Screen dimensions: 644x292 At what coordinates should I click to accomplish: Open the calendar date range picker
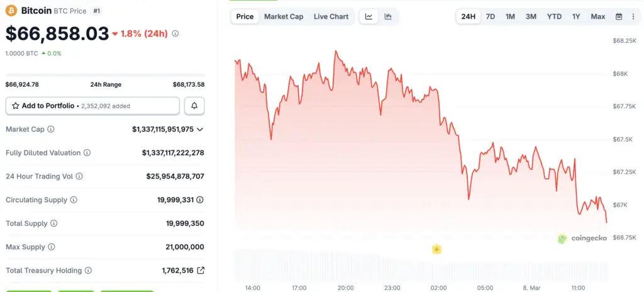point(619,16)
